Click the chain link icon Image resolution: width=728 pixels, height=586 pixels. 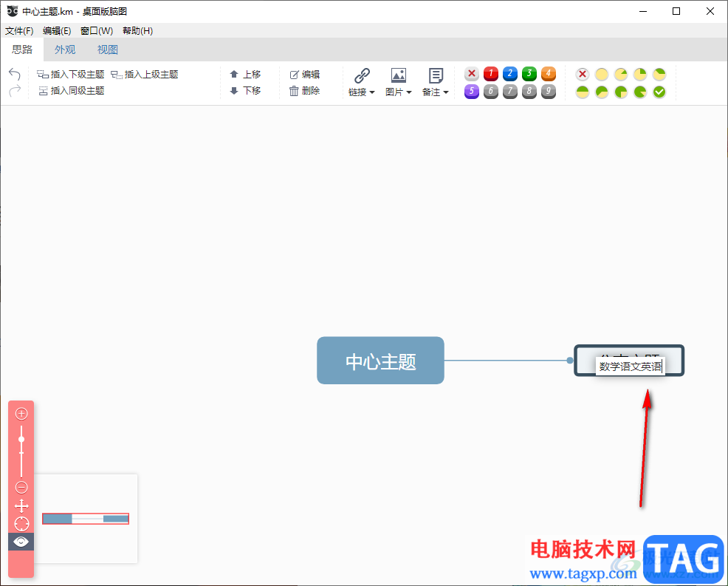(362, 75)
